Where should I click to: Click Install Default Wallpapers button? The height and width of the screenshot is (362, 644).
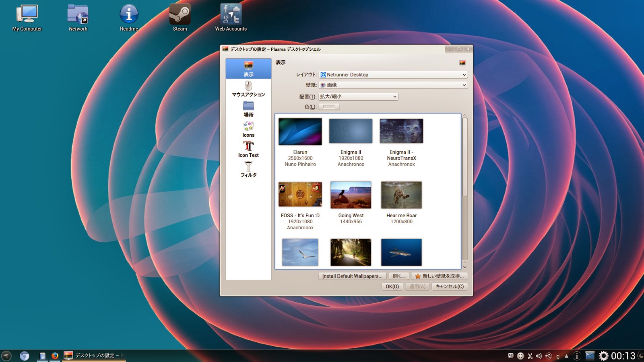(x=352, y=276)
